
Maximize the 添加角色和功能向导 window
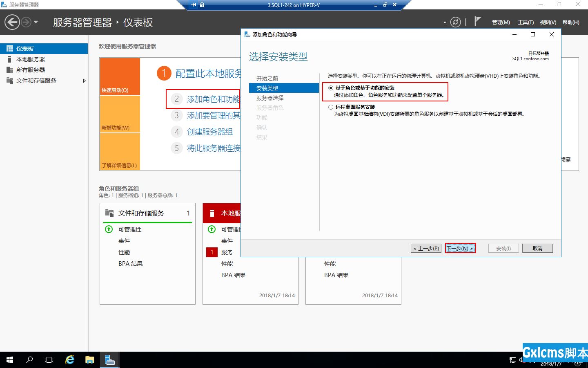(533, 34)
